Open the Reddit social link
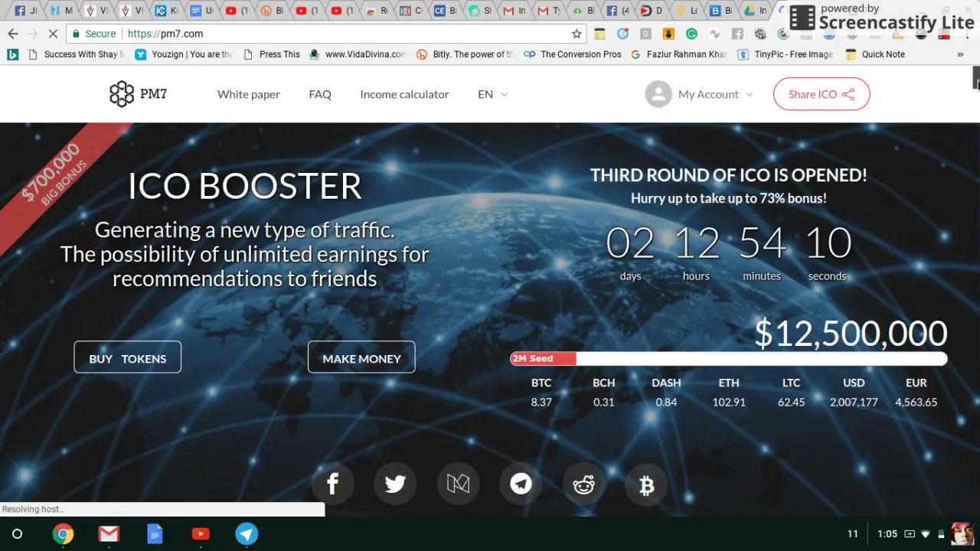The height and width of the screenshot is (551, 980). [583, 484]
